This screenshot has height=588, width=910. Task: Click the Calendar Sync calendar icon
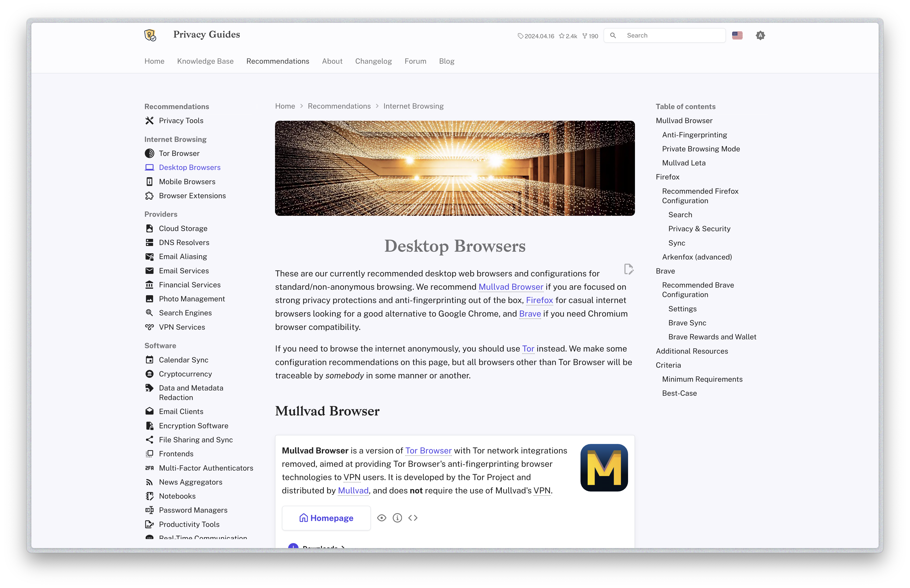tap(149, 360)
